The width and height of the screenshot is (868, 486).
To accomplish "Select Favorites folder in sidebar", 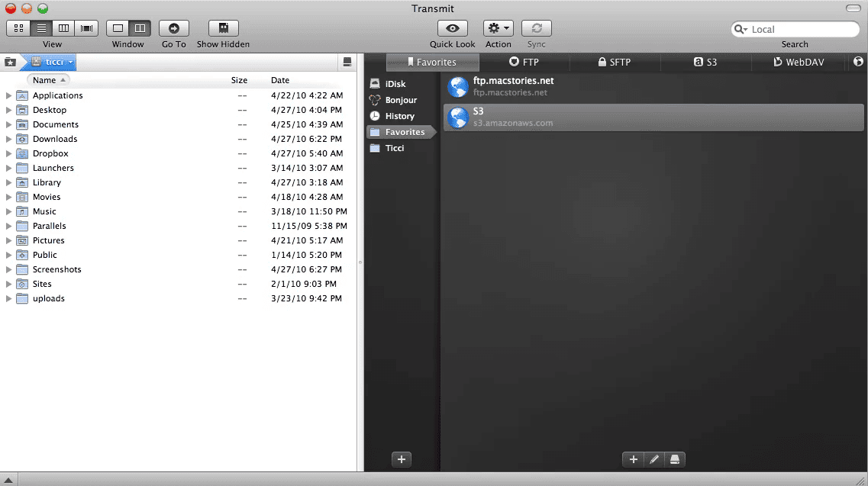I will [402, 132].
